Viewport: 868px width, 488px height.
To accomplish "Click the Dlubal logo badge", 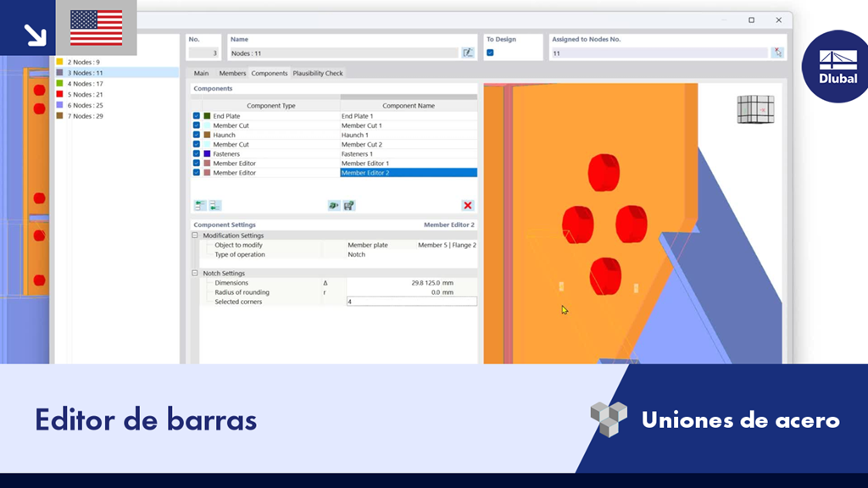I will [837, 66].
